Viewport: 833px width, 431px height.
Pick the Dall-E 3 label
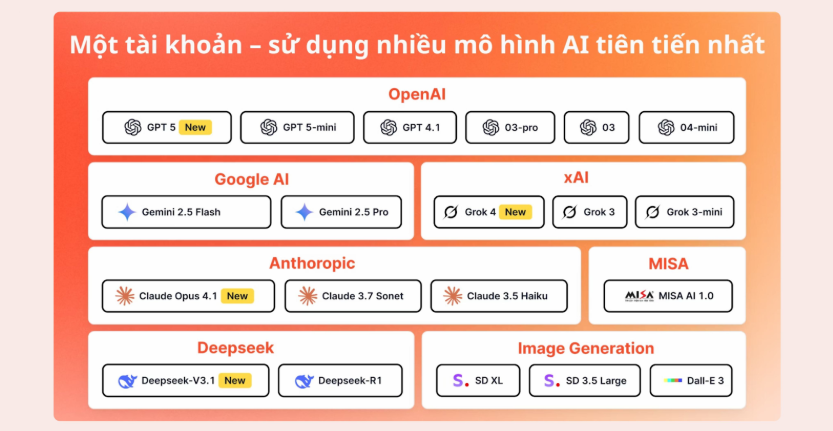[706, 381]
